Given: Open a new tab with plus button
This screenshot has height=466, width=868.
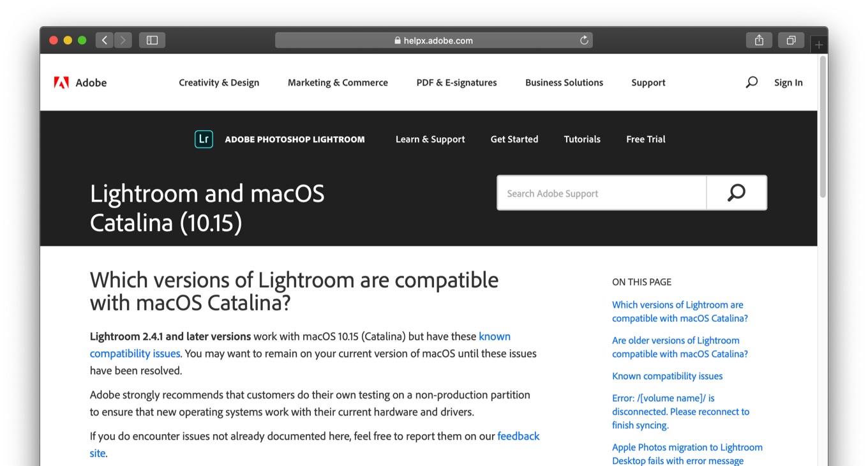Looking at the screenshot, I should pos(819,45).
